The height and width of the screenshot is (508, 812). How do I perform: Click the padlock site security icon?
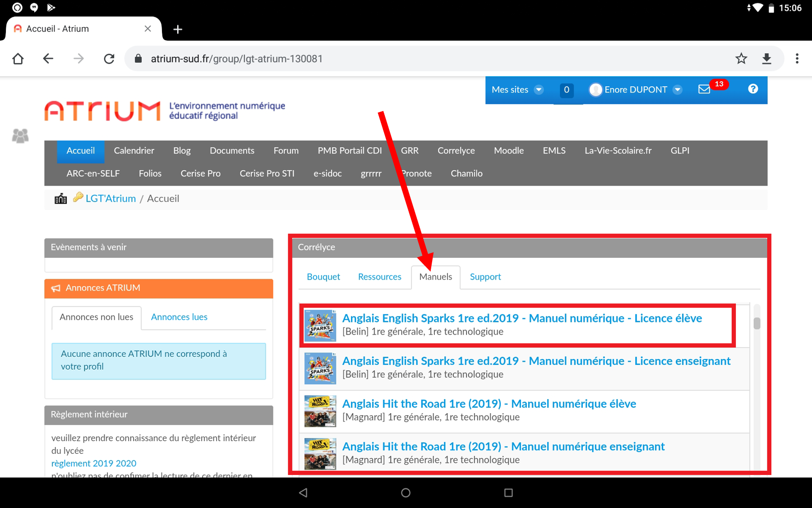[138, 59]
